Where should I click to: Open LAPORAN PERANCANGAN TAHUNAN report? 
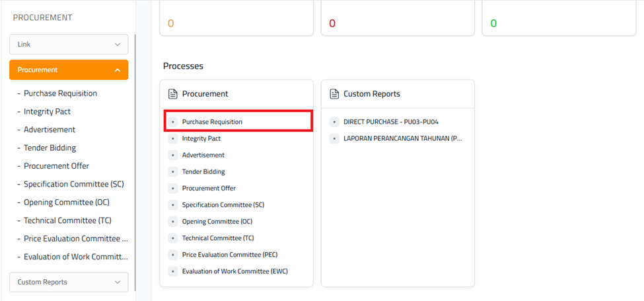[402, 138]
